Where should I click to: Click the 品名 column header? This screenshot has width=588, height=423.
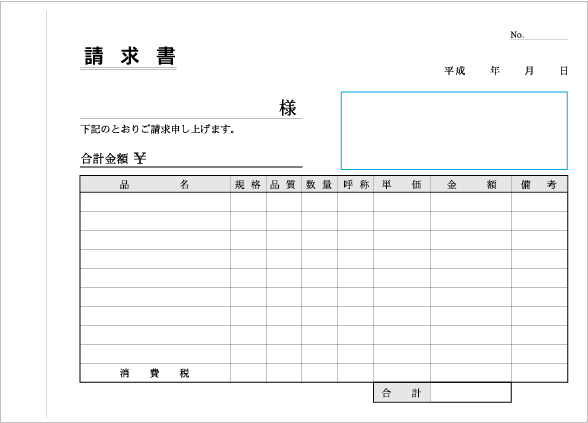[x=155, y=184]
